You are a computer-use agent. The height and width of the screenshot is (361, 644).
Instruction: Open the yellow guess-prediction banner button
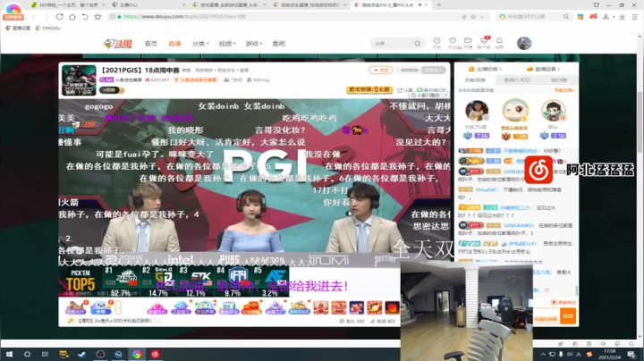[x=369, y=89]
